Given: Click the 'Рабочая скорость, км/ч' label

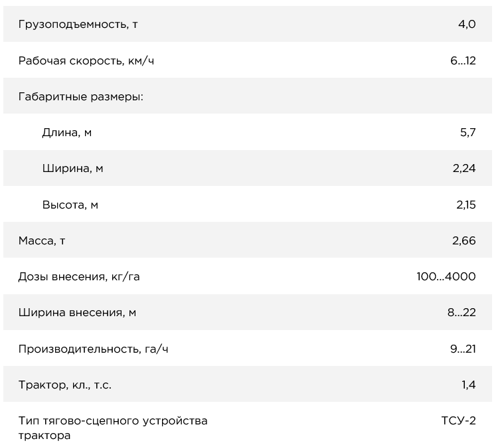Looking at the screenshot, I should [x=89, y=61].
